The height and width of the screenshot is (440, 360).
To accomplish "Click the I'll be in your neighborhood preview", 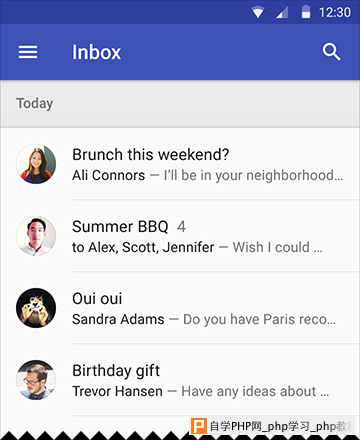I will (253, 175).
